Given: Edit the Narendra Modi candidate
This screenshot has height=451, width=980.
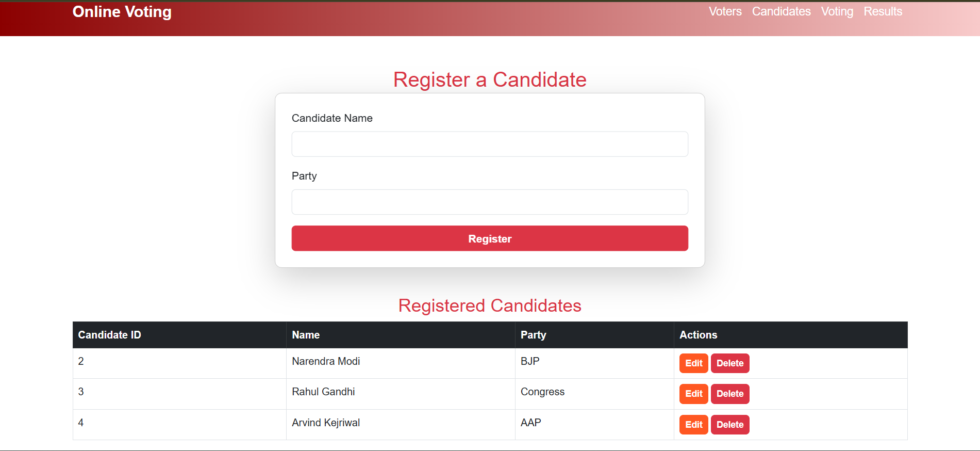Looking at the screenshot, I should pyautogui.click(x=693, y=363).
